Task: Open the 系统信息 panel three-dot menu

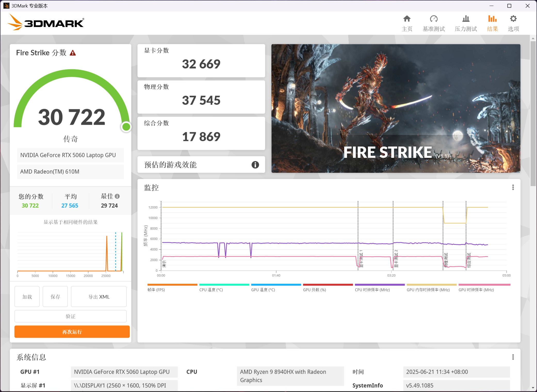Action: click(513, 357)
